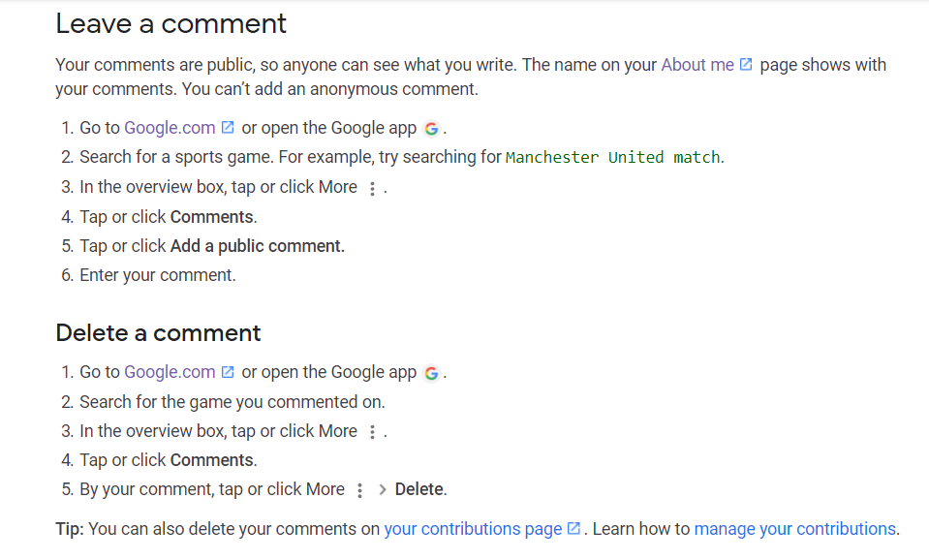Click Google G logo in Delete a comment steps
Screen dimensions: 929x560
coord(431,373)
